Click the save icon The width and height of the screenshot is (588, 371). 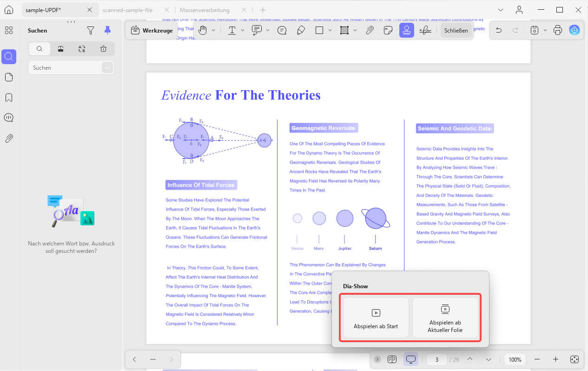[x=535, y=30]
